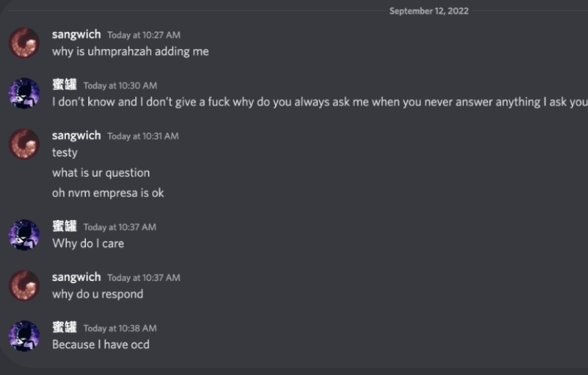Click the 'Because I have ocd' message
This screenshot has width=588, height=375.
[x=100, y=344]
